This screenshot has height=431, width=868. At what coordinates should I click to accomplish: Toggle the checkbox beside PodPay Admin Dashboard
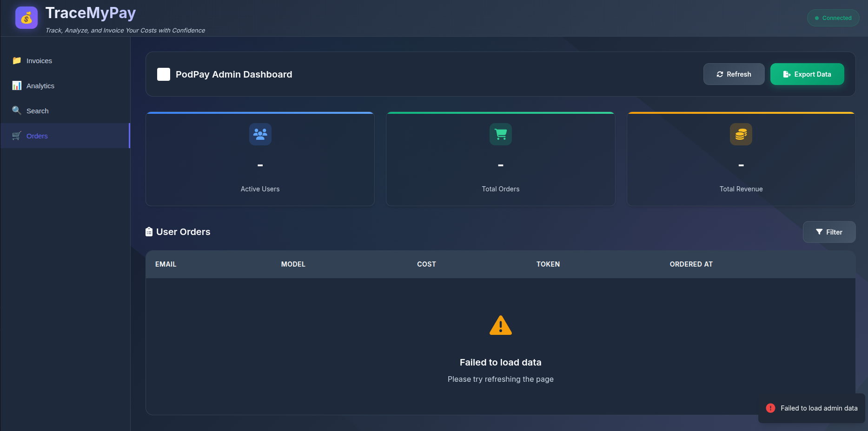point(163,74)
